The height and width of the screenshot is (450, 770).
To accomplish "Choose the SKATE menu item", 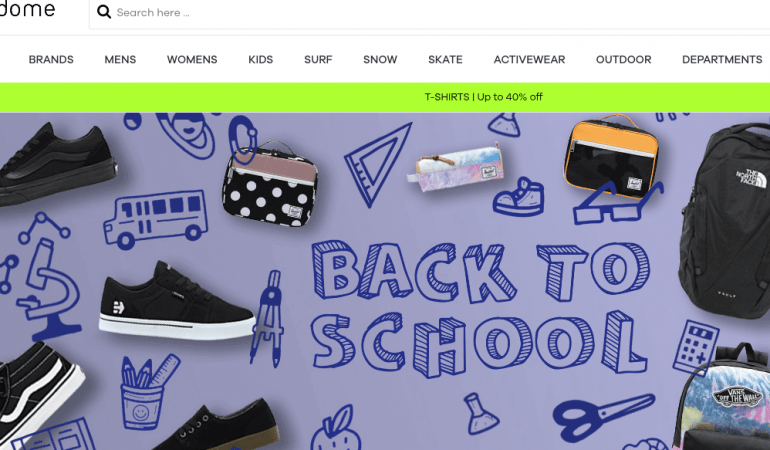I will (445, 59).
